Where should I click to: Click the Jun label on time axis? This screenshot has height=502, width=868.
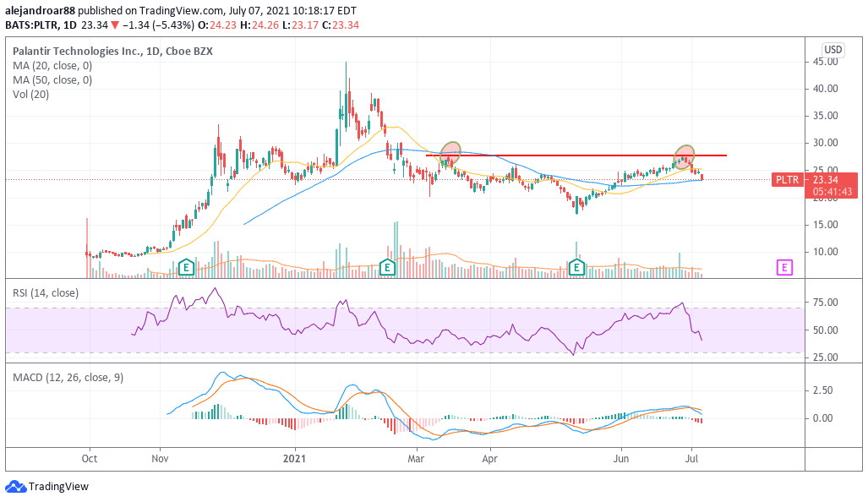pyautogui.click(x=621, y=458)
